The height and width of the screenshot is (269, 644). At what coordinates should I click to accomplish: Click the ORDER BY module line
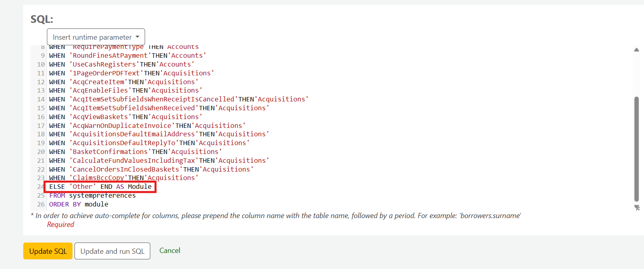pyautogui.click(x=79, y=204)
